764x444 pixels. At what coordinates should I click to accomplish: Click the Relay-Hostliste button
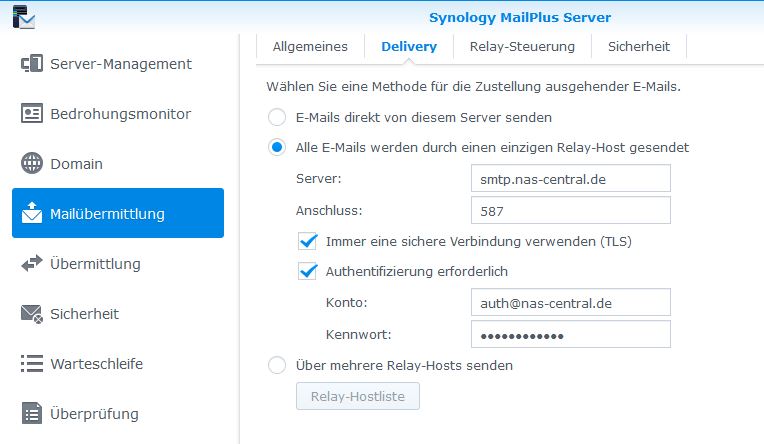358,397
